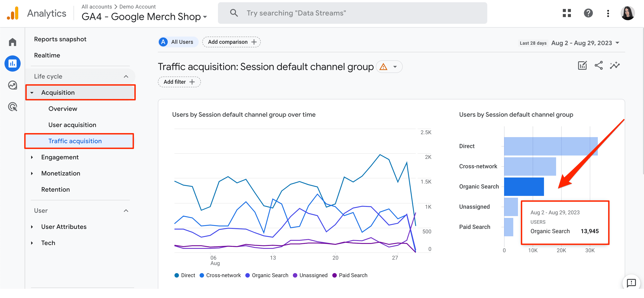The width and height of the screenshot is (644, 298).
Task: Toggle Organic Search series in chart legend
Action: point(267,275)
